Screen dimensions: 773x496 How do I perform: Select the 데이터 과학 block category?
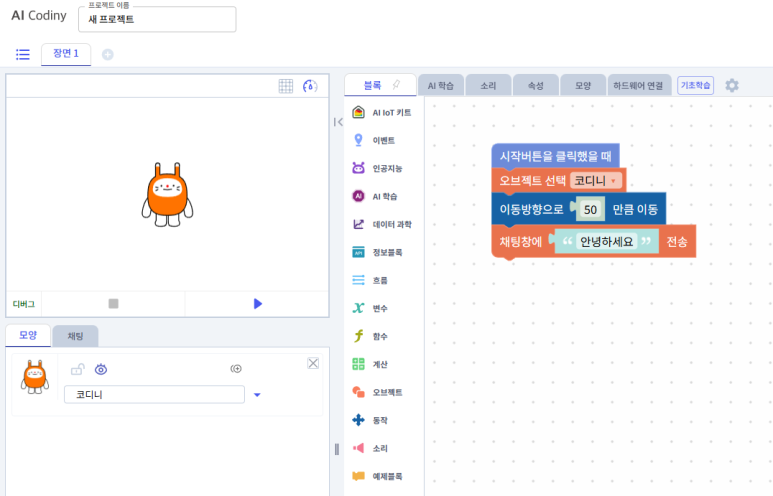point(382,224)
